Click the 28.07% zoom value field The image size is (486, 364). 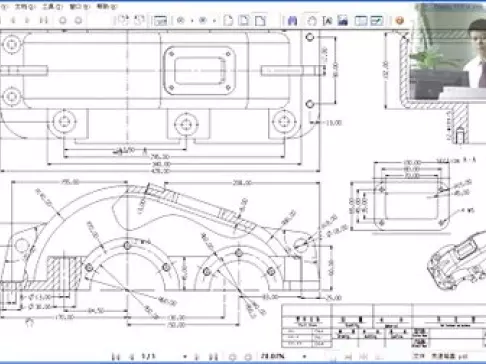point(272,357)
